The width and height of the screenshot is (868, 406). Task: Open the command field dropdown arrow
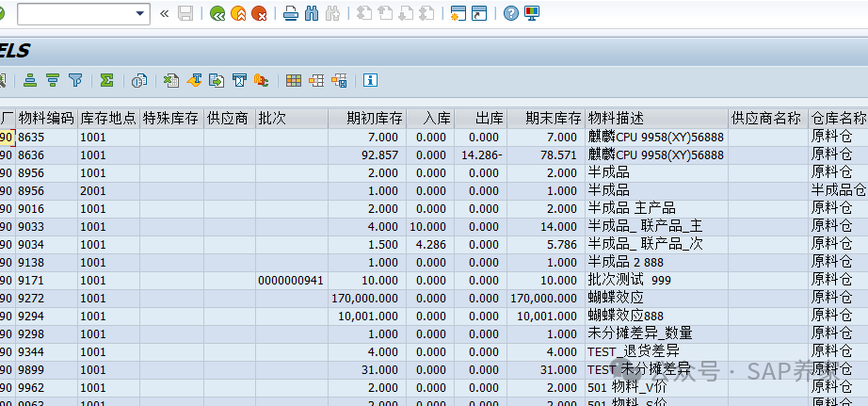point(140,13)
